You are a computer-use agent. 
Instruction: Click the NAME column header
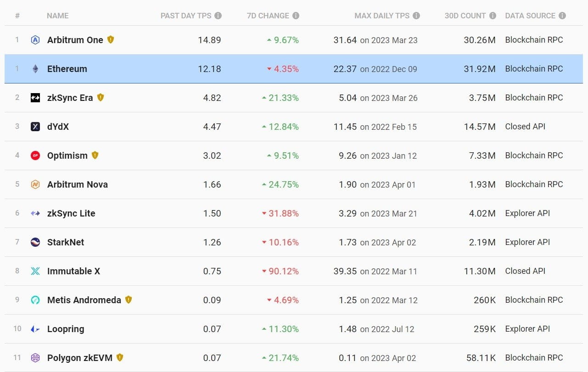[x=58, y=16]
